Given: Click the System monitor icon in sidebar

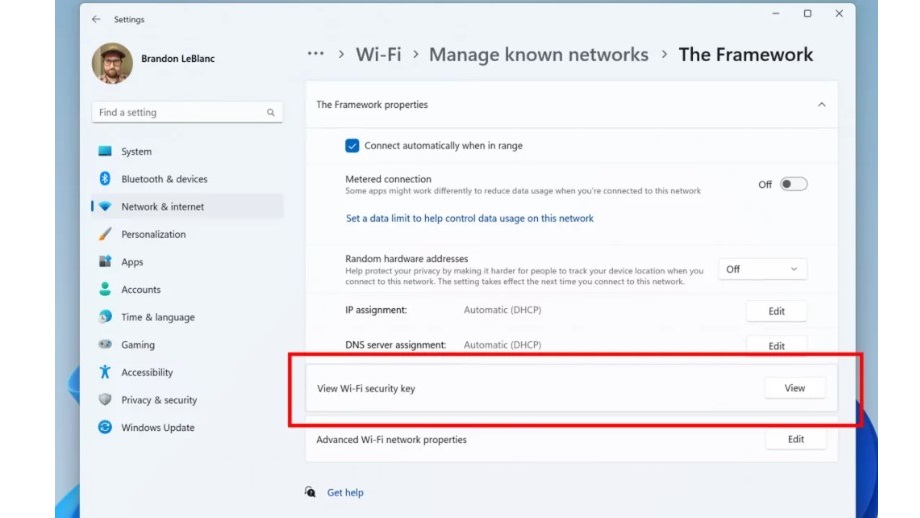Looking at the screenshot, I should pos(105,152).
